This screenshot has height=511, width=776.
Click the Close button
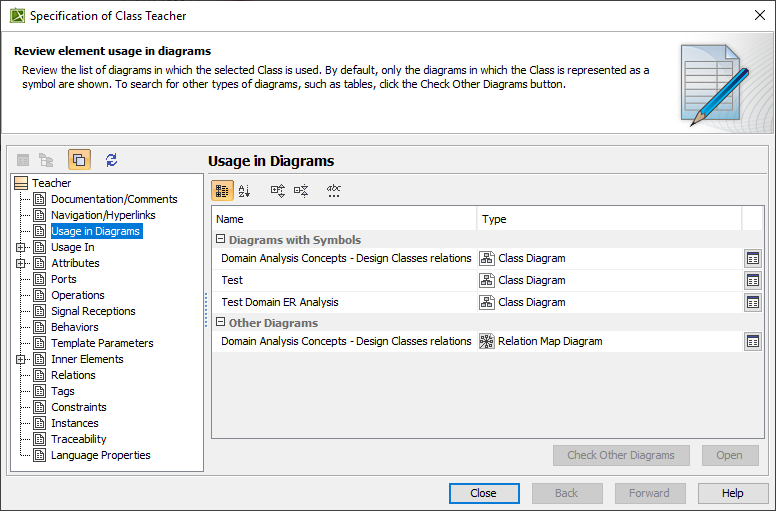click(x=483, y=493)
